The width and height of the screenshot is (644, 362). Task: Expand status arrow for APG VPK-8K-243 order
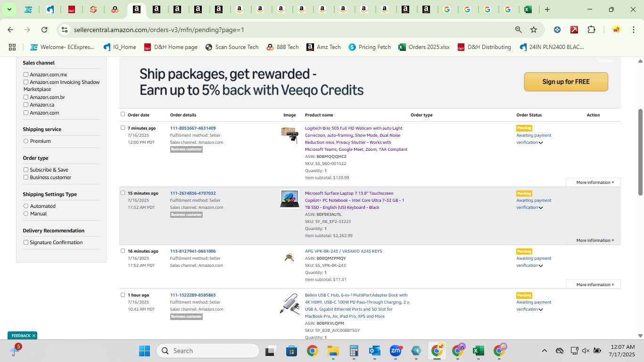(x=541, y=265)
